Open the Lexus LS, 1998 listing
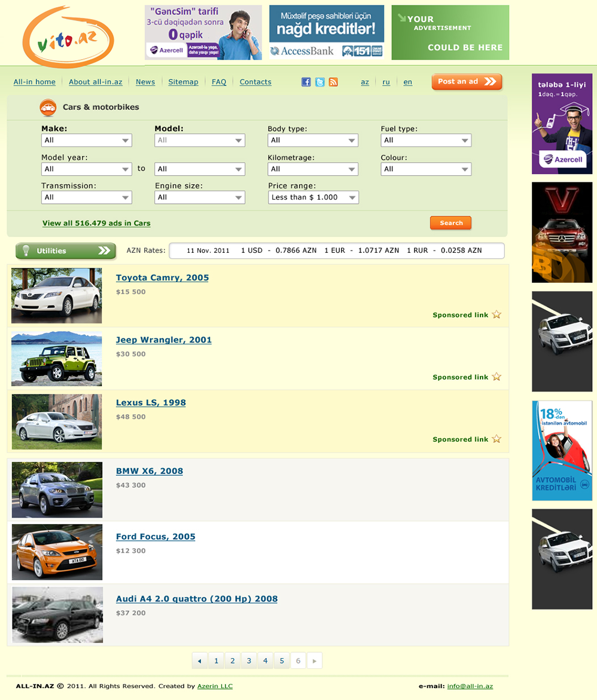Image resolution: width=597 pixels, height=700 pixels. pyautogui.click(x=151, y=402)
